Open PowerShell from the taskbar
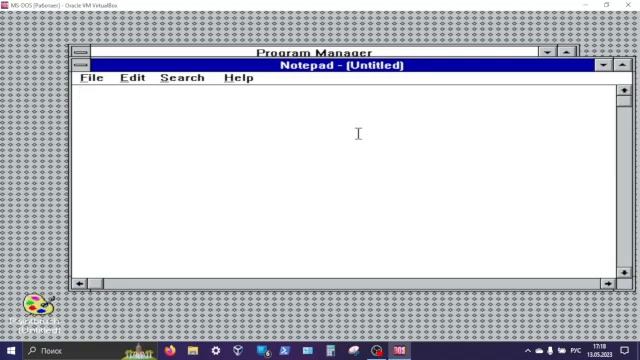 (284, 351)
